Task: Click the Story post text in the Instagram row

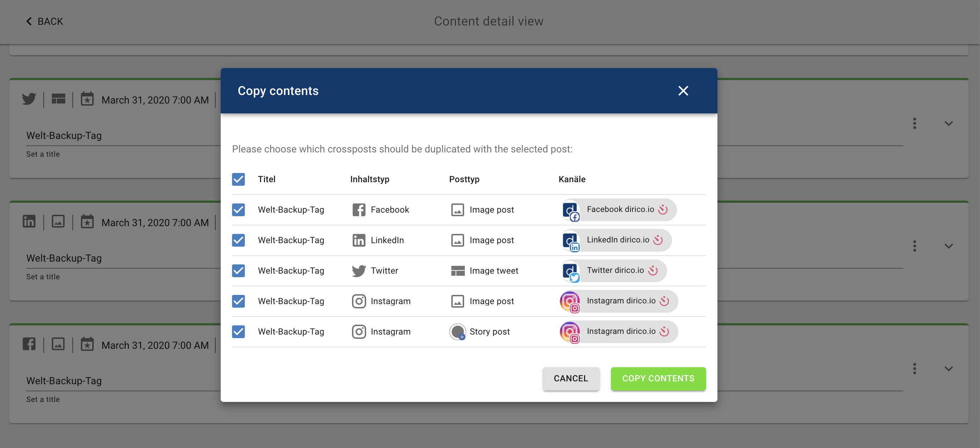Action: point(490,332)
